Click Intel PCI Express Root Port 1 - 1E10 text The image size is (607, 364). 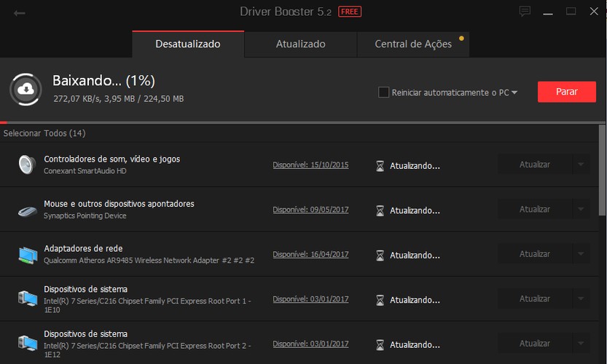pyautogui.click(x=147, y=305)
